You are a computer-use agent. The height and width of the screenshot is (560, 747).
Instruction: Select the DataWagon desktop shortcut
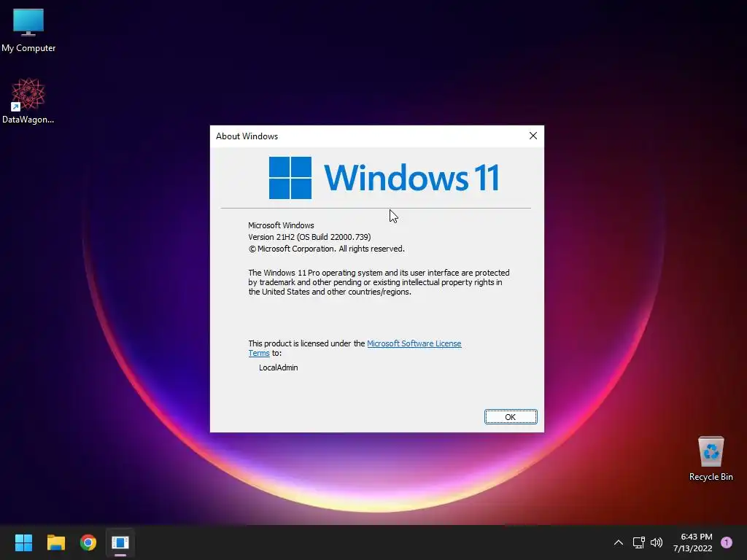(x=28, y=101)
